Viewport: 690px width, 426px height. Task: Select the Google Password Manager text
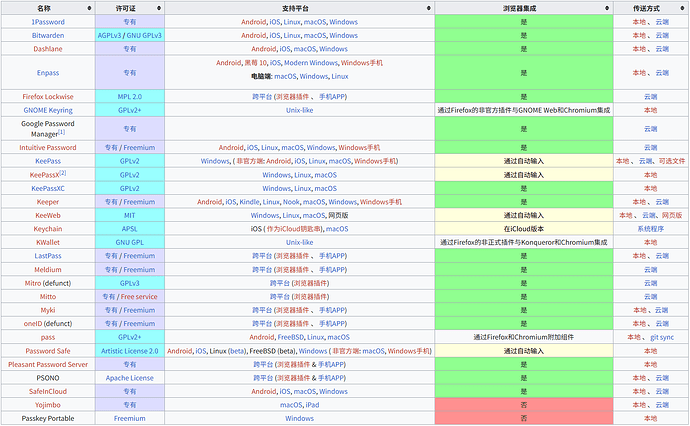(48, 129)
